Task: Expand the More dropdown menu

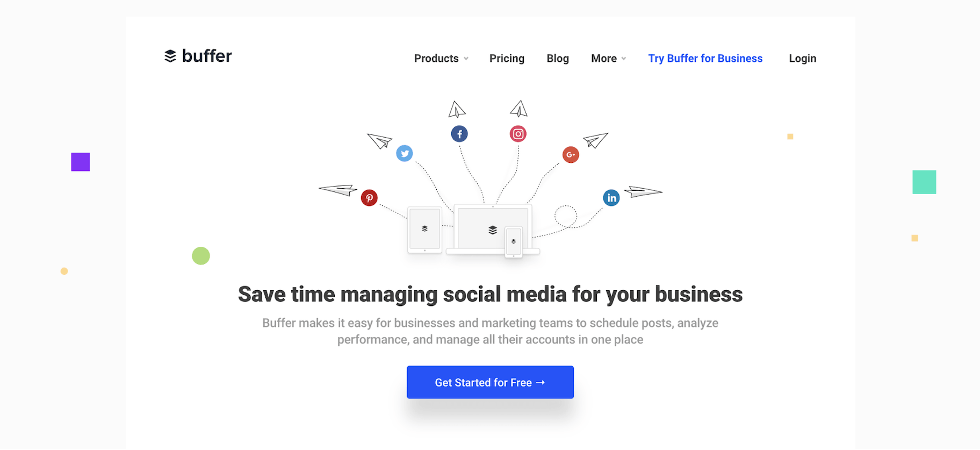Action: pos(608,59)
